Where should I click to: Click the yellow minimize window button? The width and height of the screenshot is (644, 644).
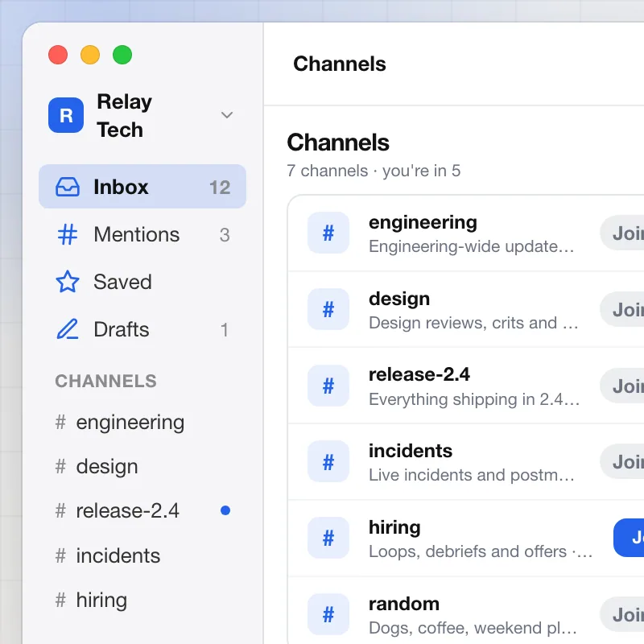point(90,55)
